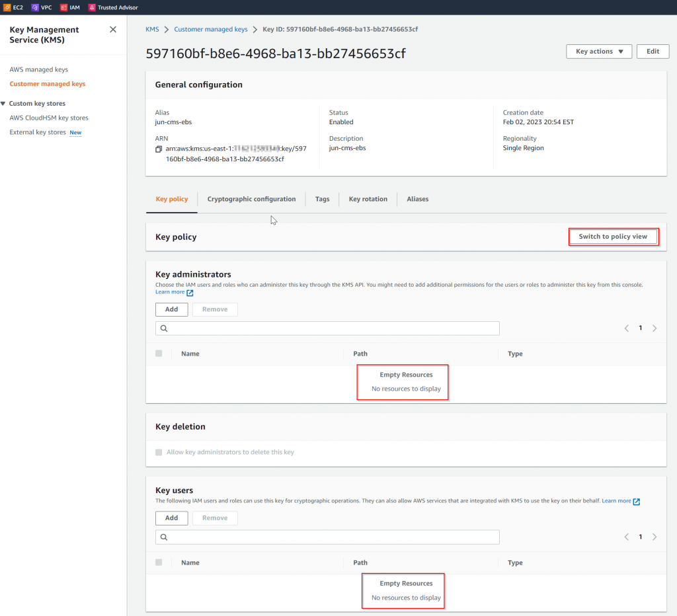Open the VPC service shortcut icon
Image resolution: width=677 pixels, height=616 pixels.
coord(35,7)
